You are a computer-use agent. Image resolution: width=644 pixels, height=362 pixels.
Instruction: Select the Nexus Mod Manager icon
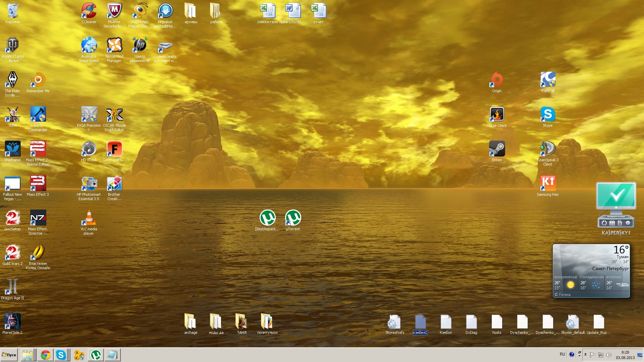click(x=114, y=46)
